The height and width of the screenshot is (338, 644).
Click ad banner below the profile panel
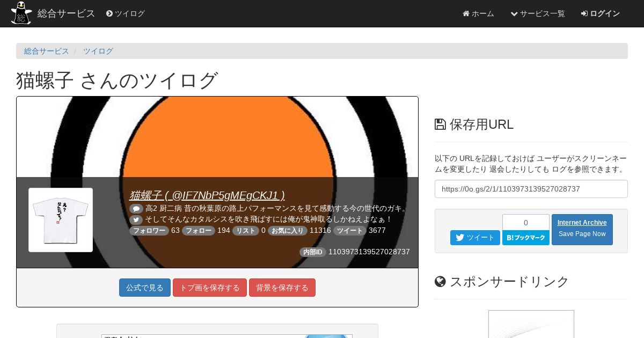click(x=227, y=336)
